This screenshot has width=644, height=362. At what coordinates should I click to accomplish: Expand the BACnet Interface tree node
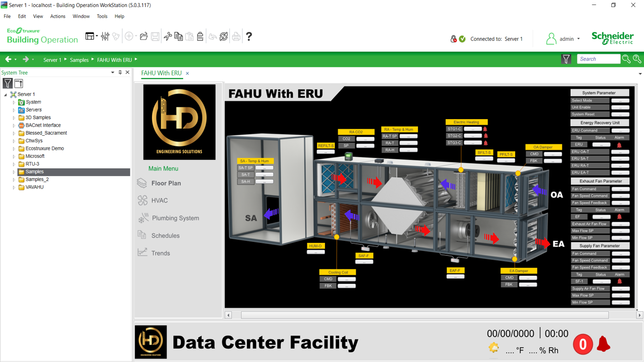pyautogui.click(x=14, y=126)
